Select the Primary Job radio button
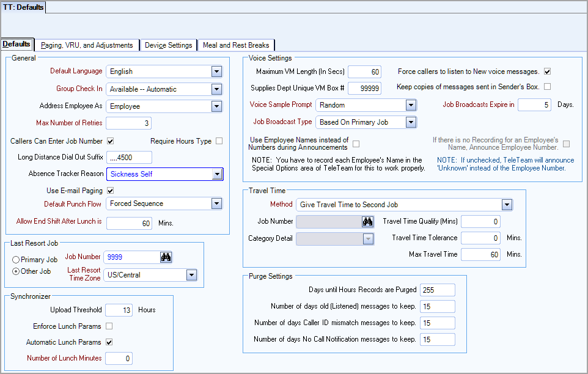This screenshot has height=374, width=588. tap(17, 260)
